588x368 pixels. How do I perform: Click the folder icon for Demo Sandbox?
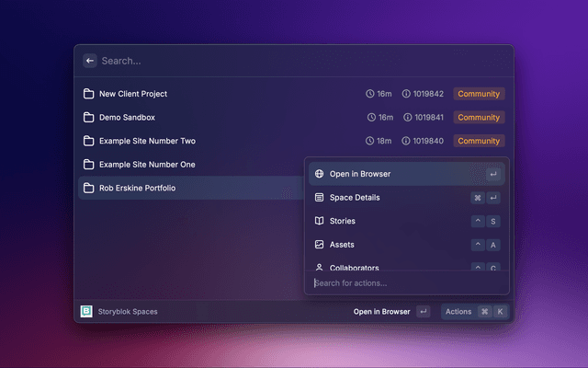click(x=89, y=118)
